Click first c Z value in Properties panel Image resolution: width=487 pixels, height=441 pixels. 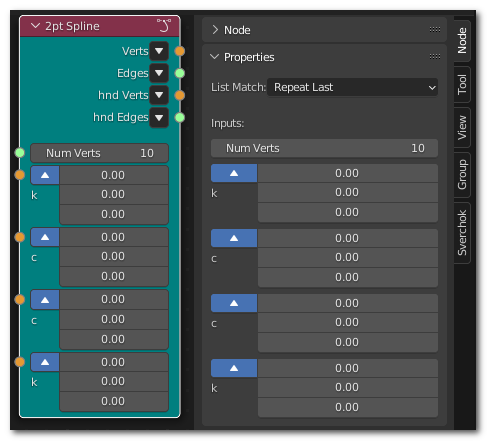348,277
